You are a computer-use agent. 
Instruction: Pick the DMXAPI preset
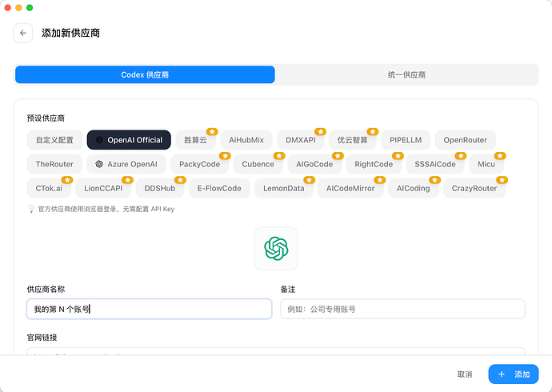pos(301,140)
